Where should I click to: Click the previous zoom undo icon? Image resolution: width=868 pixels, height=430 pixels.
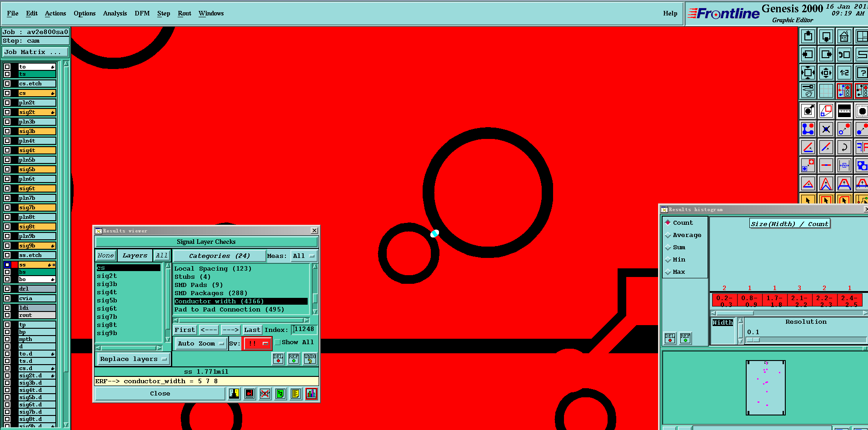coord(844,54)
